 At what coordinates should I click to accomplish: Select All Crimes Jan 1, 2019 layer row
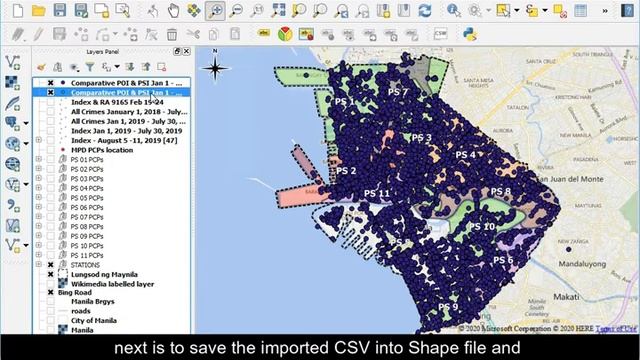click(x=128, y=122)
